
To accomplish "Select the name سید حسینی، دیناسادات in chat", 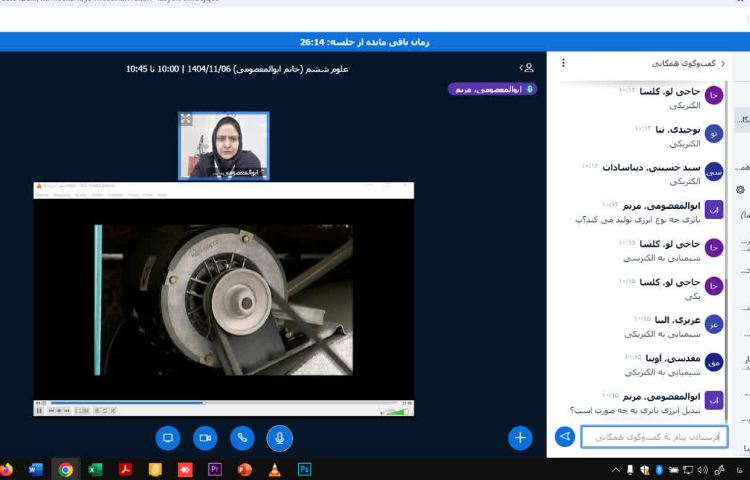I will coord(651,167).
